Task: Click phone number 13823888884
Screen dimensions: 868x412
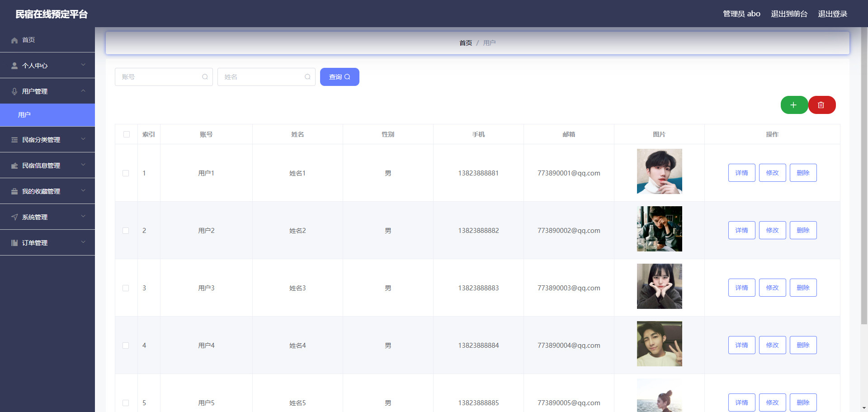Action: [478, 346]
